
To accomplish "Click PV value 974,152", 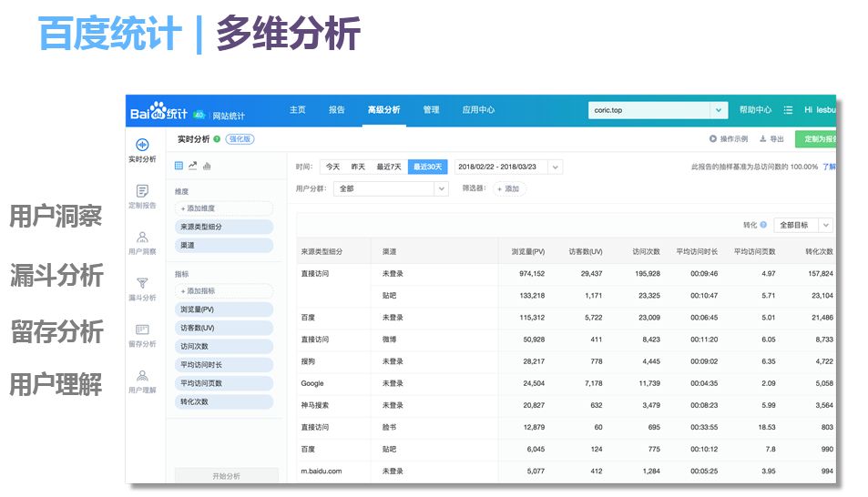I will (532, 273).
